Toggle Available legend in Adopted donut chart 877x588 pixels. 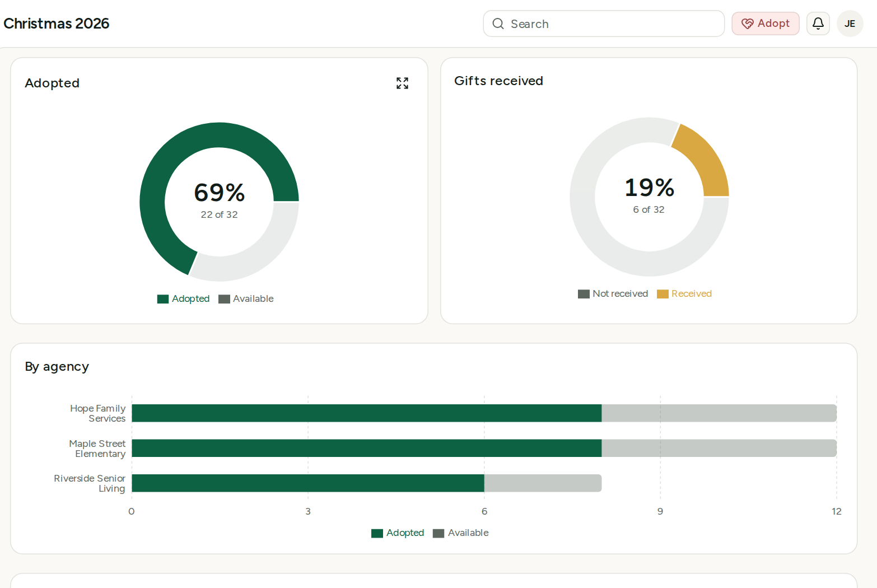click(246, 298)
